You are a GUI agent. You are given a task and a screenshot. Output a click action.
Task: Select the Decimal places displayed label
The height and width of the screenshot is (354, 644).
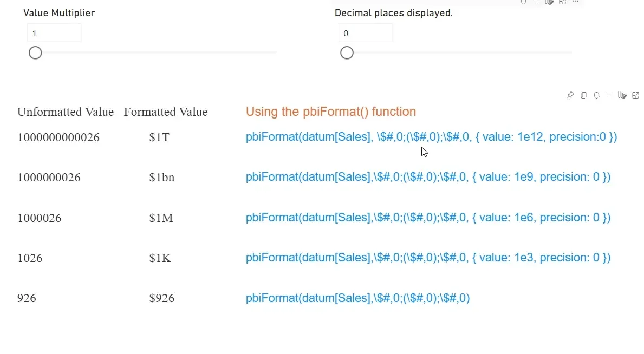tap(393, 13)
